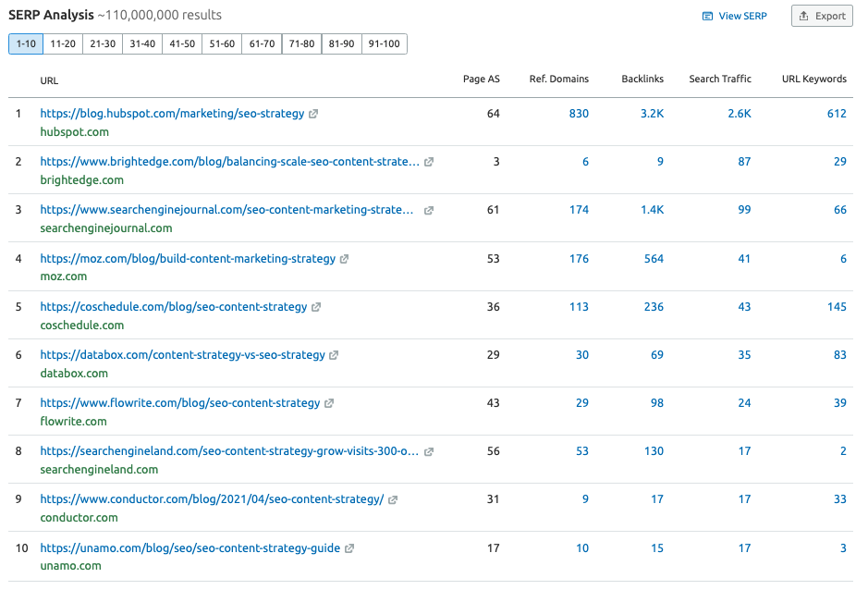This screenshot has width=868, height=590.
Task: Switch to the 91-100 results tab
Action: pyautogui.click(x=385, y=43)
